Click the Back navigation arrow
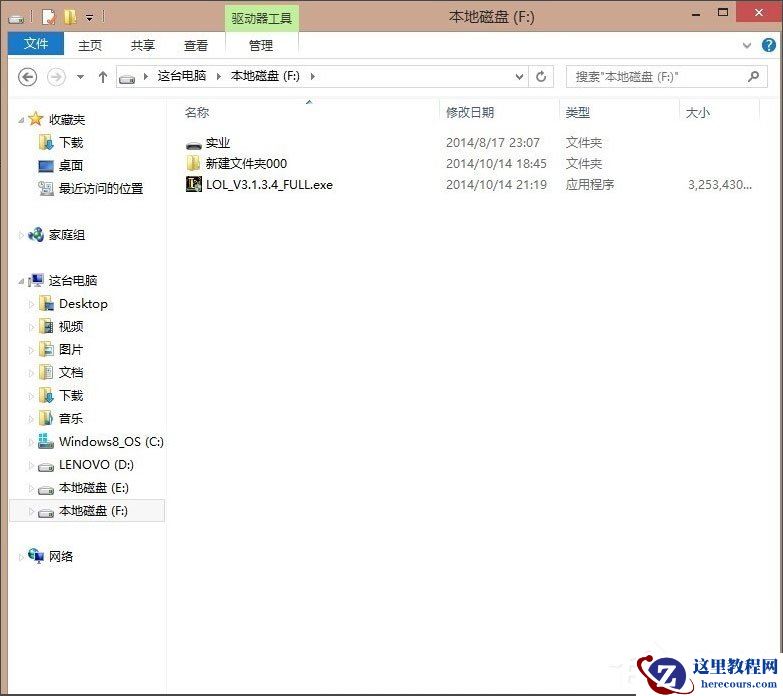The height and width of the screenshot is (696, 783). coord(27,77)
